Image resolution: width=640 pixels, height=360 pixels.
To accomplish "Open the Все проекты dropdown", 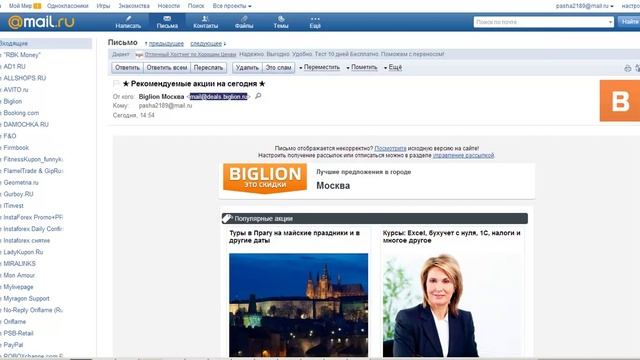I will pyautogui.click(x=232, y=6).
